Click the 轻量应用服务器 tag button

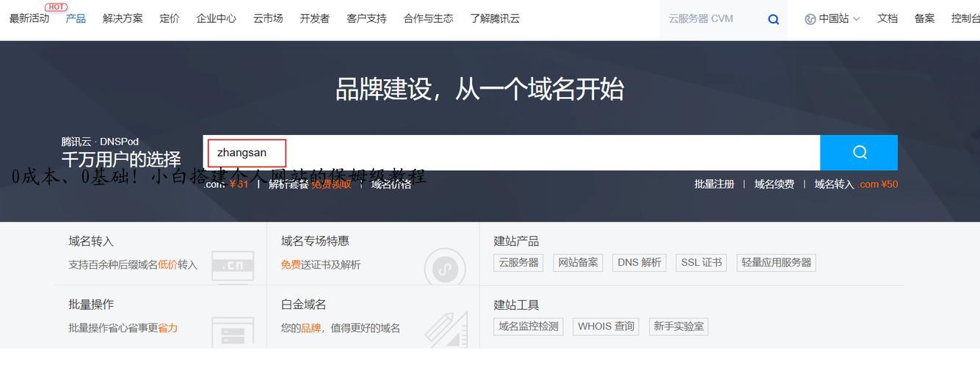[x=777, y=263]
